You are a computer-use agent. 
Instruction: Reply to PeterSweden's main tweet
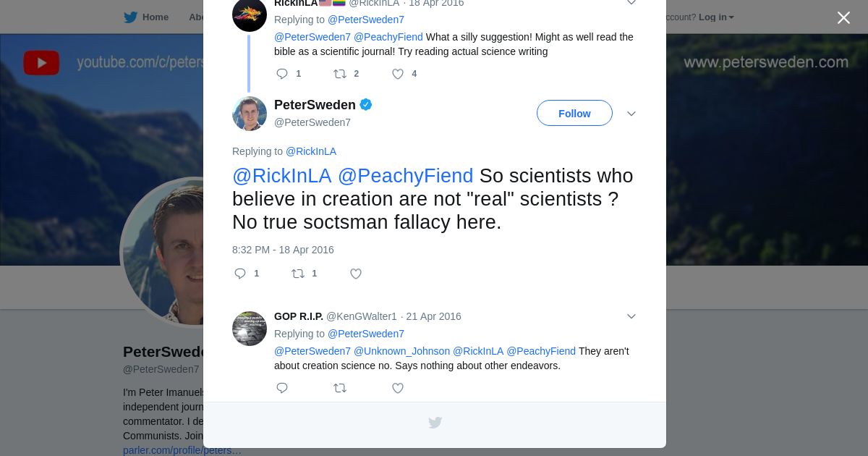(x=240, y=274)
